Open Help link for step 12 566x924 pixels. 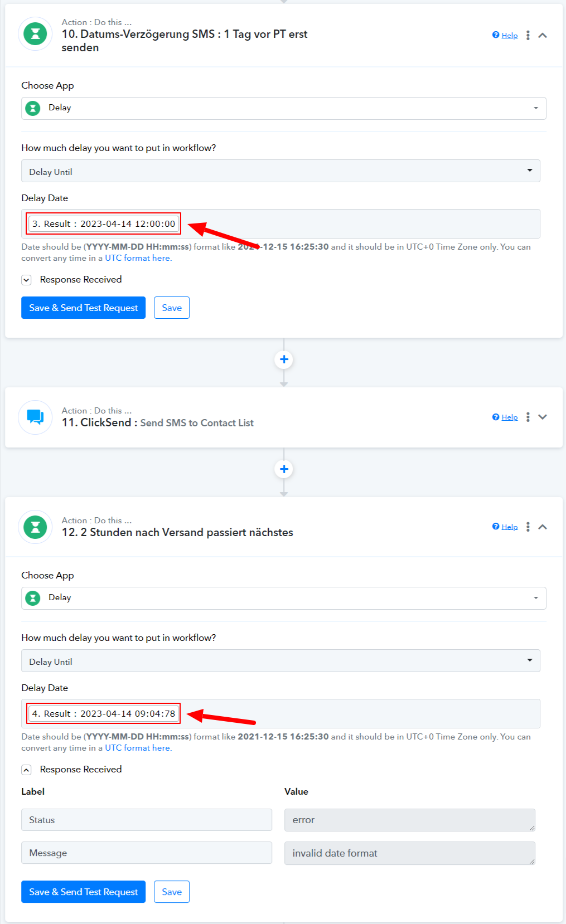(x=509, y=527)
